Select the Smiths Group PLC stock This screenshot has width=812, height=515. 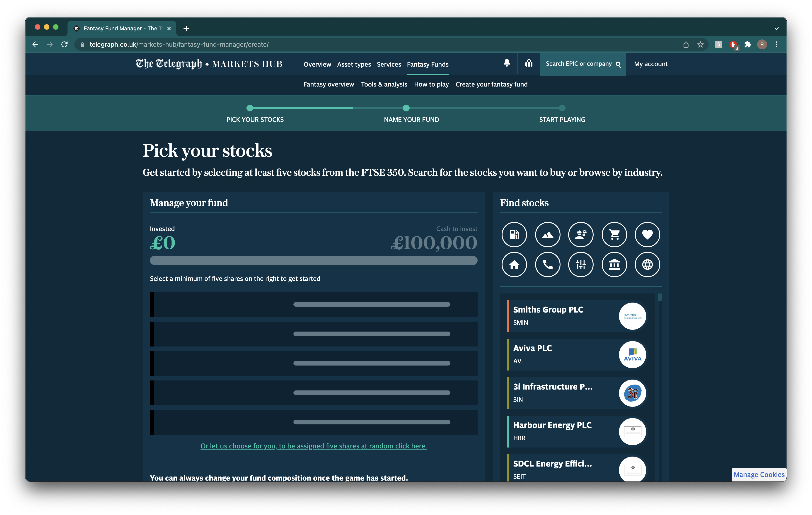coord(577,316)
